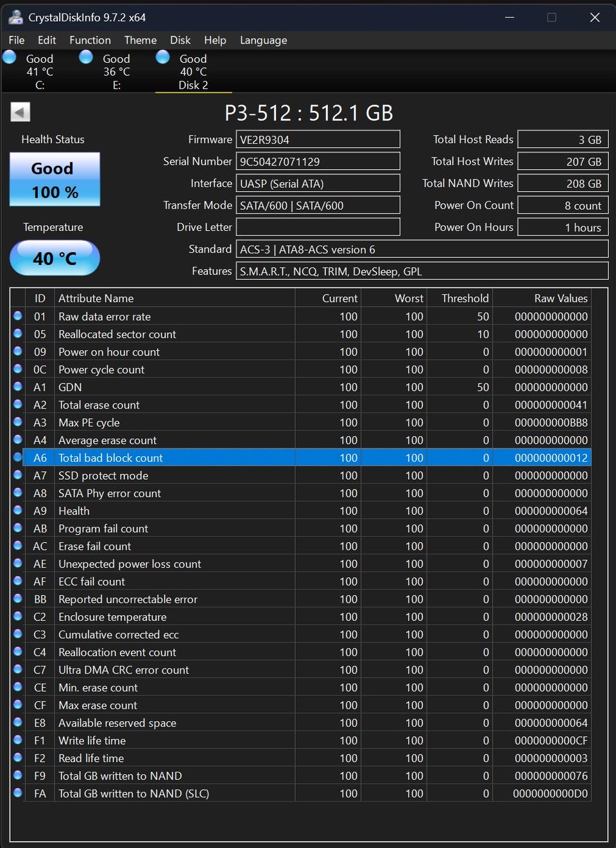This screenshot has width=616, height=848.
Task: Click the Serial Number field
Action: click(x=318, y=162)
